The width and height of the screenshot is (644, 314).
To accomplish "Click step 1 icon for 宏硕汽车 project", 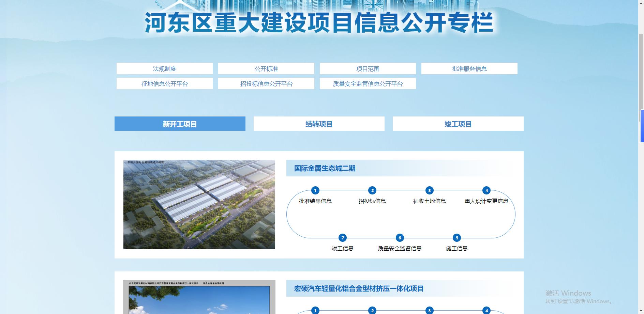I will click(315, 310).
